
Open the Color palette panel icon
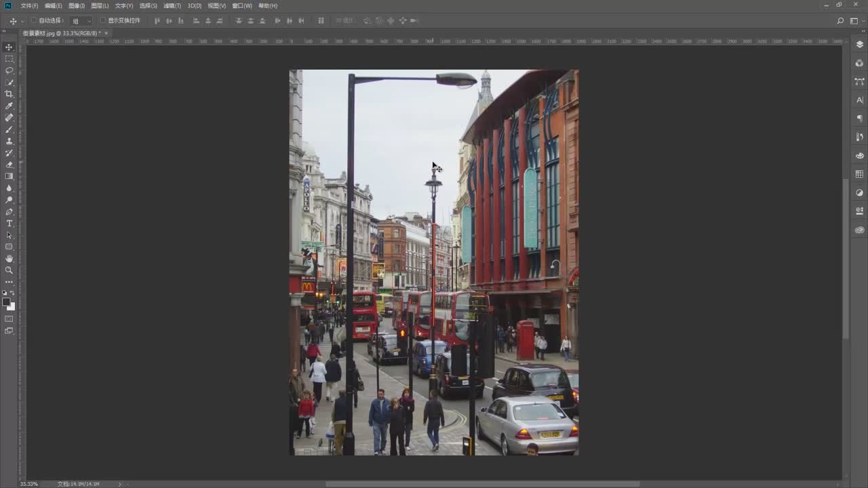click(x=859, y=155)
